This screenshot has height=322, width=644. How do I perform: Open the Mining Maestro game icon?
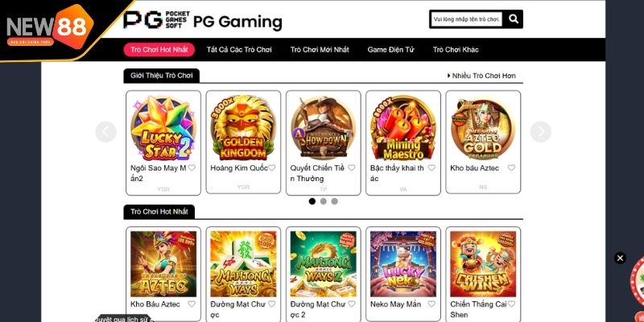click(x=403, y=128)
